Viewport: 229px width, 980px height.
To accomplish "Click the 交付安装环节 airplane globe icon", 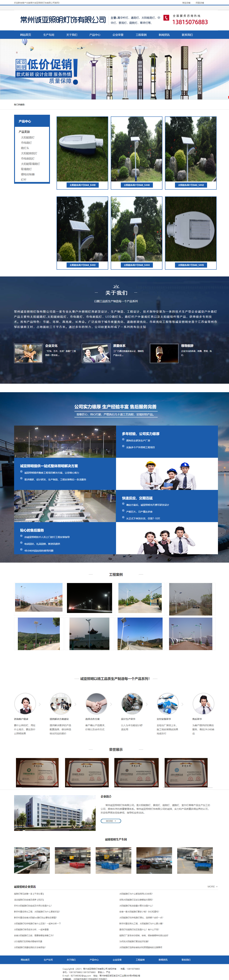I will pyautogui.click(x=168, y=703).
